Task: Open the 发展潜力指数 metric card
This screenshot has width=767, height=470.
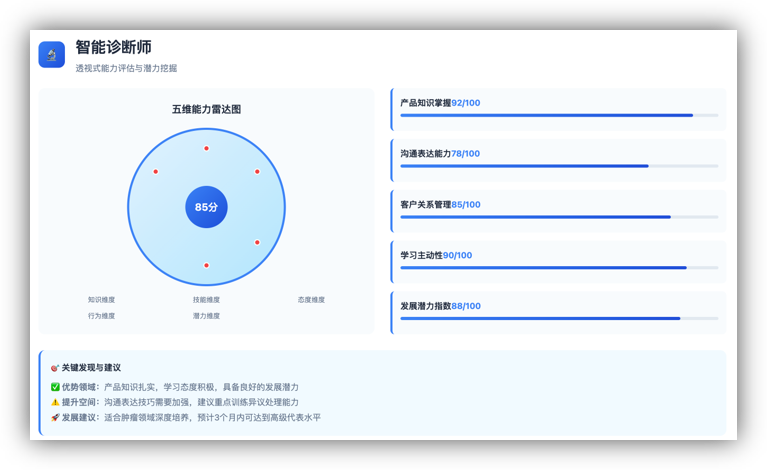Action: coord(558,311)
